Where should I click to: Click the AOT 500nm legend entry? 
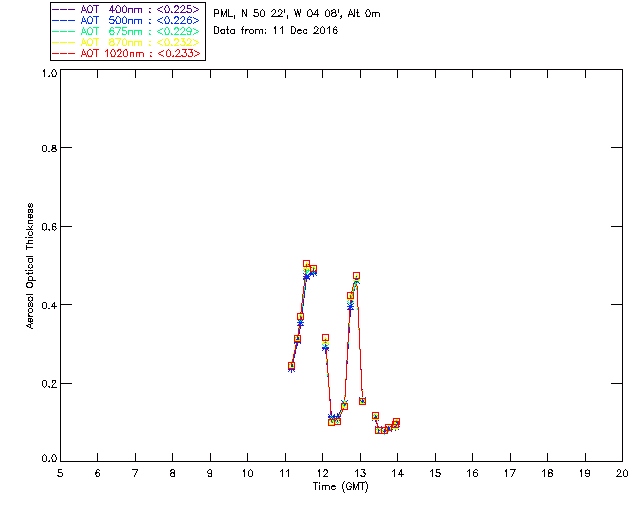(x=127, y=20)
